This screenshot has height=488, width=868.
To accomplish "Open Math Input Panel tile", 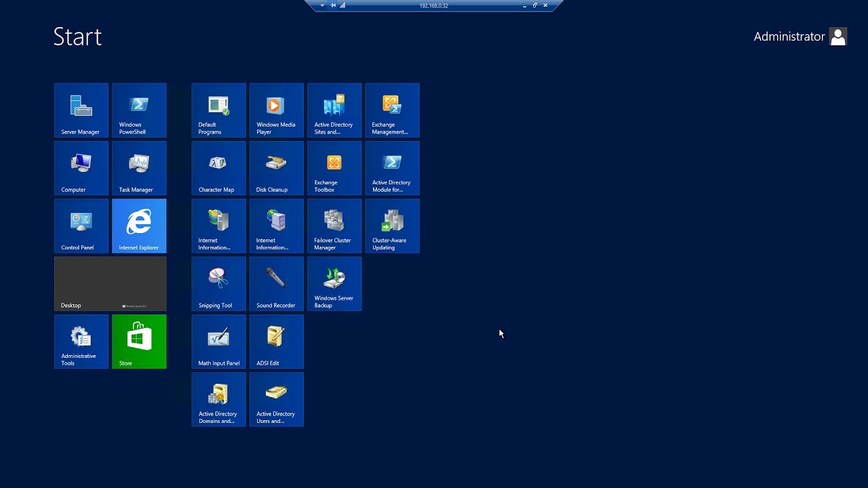I will point(219,342).
